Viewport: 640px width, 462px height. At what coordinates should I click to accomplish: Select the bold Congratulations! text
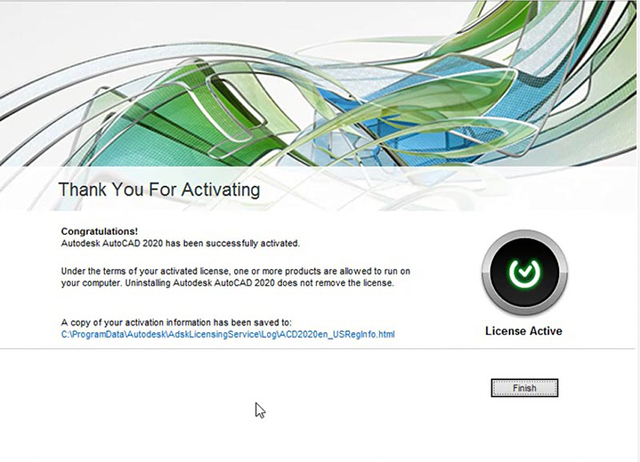tap(99, 231)
